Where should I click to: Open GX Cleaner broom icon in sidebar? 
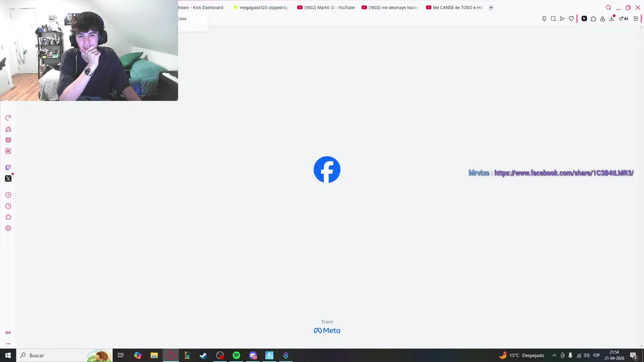point(8,129)
